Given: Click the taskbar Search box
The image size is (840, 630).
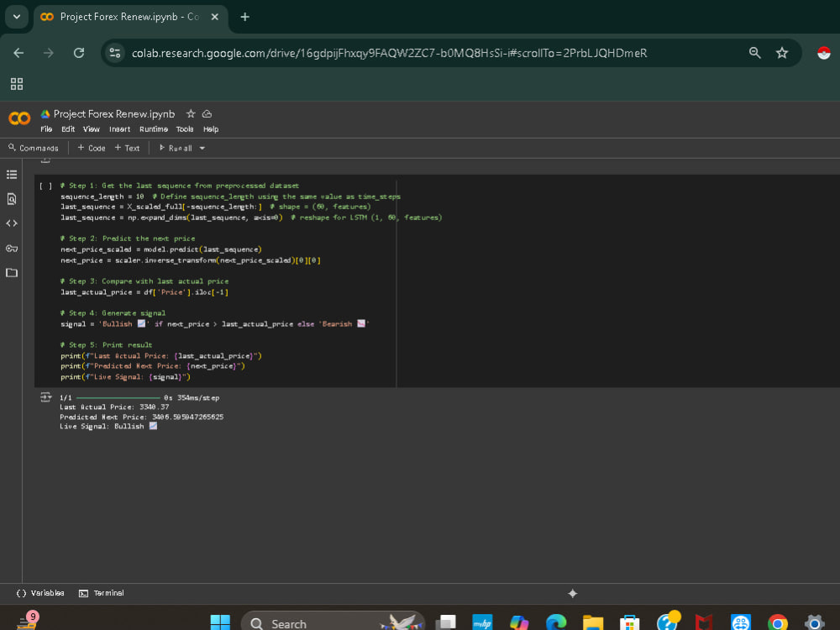Looking at the screenshot, I should [333, 622].
